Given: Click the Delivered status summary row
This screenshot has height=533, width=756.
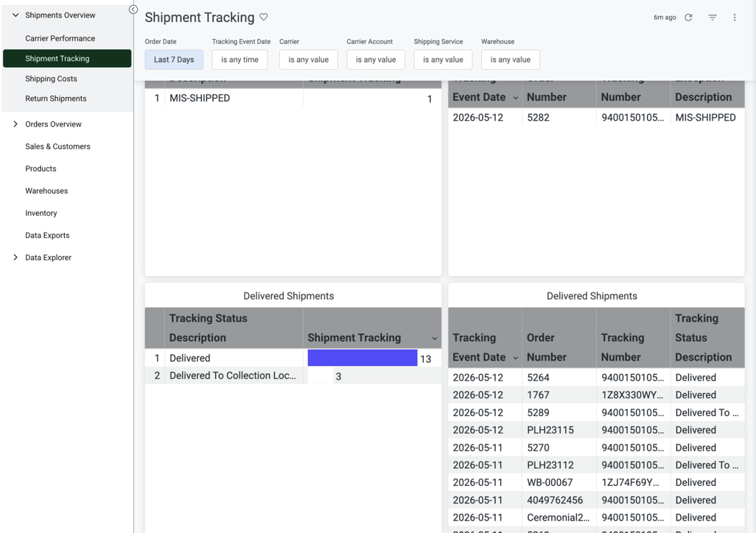Looking at the screenshot, I should [x=293, y=358].
